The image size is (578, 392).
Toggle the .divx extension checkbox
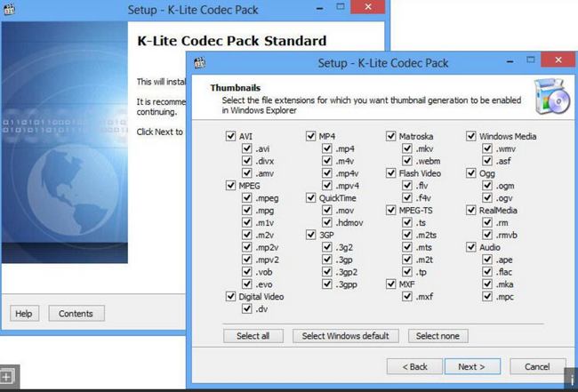246,161
